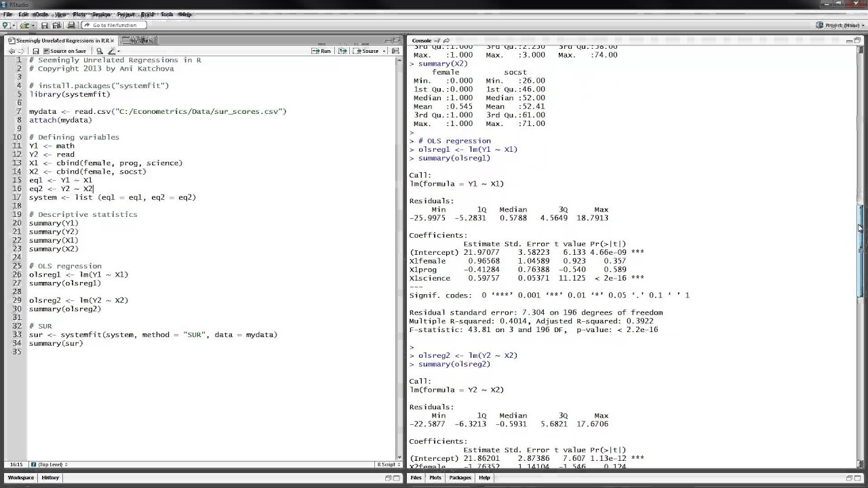Click line 17 defining the system list
The image size is (868, 488).
pyautogui.click(x=113, y=197)
